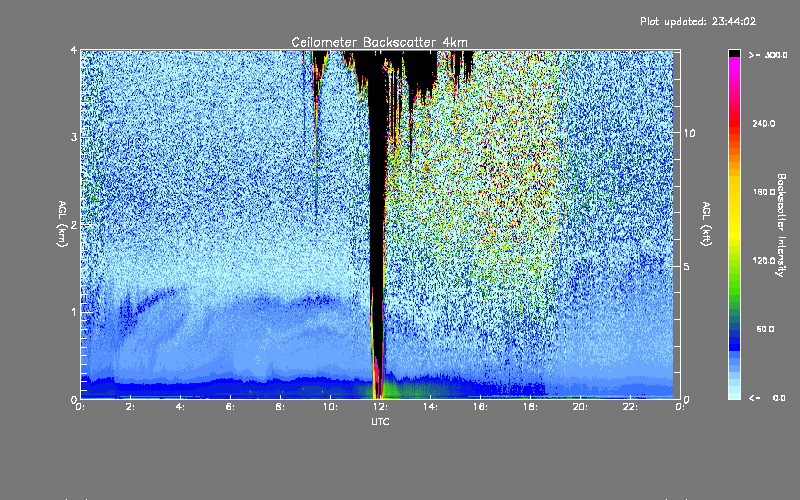Click the '8:' hour tick label
Viewport: 800px width, 500px height.
click(x=280, y=407)
